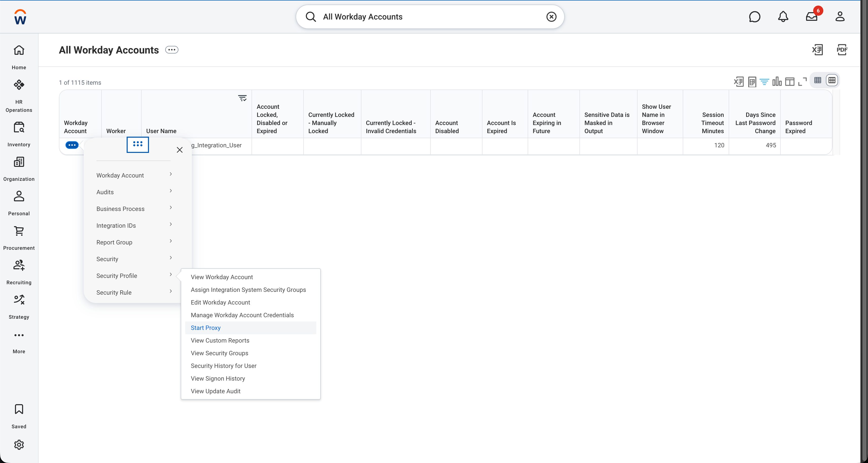868x463 pixels.
Task: Open column preferences icon
Action: [790, 81]
